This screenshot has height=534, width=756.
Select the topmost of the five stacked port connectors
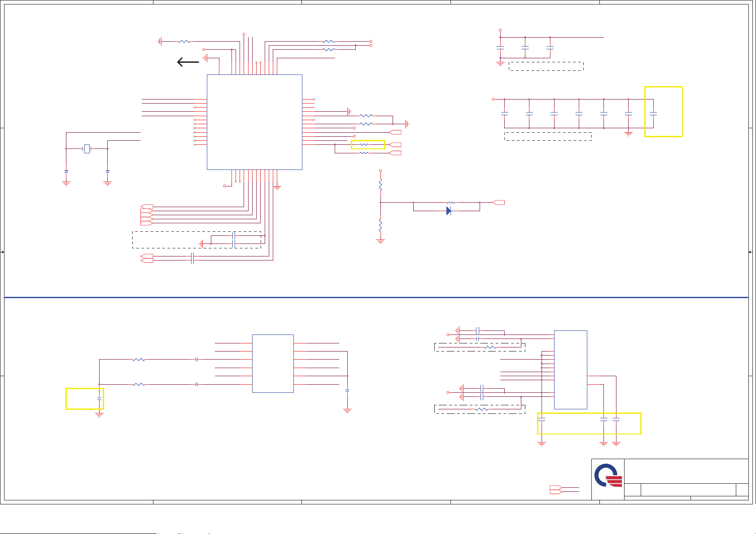(147, 207)
